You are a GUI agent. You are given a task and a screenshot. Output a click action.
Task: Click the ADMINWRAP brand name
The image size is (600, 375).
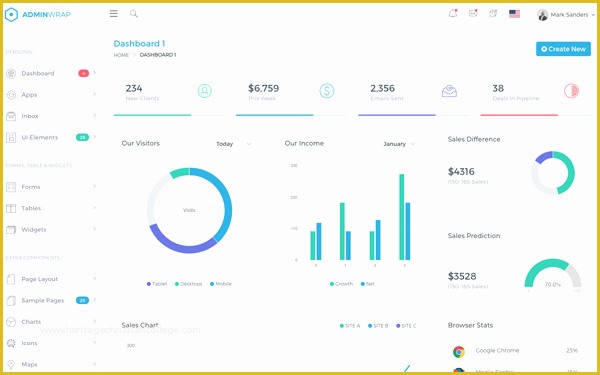point(47,15)
